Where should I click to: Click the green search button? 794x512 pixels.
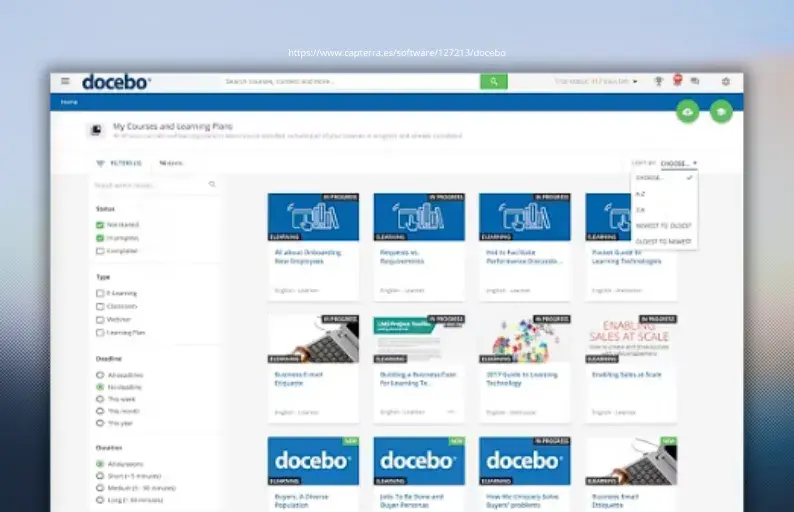tap(494, 82)
